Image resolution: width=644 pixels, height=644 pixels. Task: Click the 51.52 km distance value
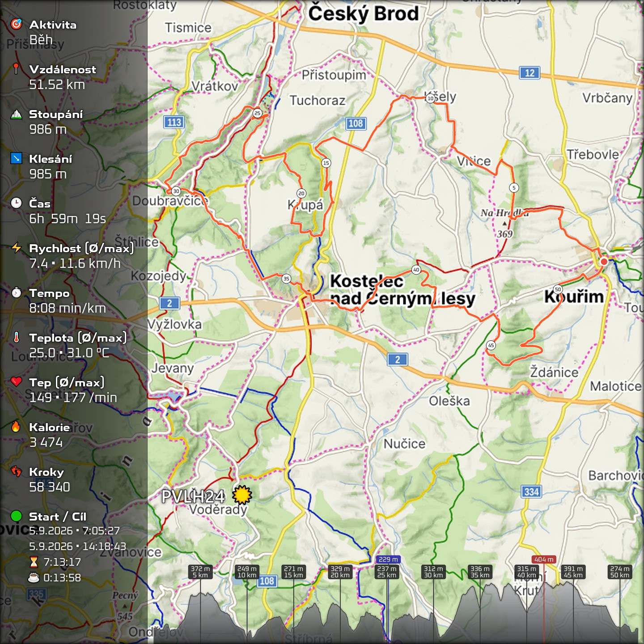[57, 85]
